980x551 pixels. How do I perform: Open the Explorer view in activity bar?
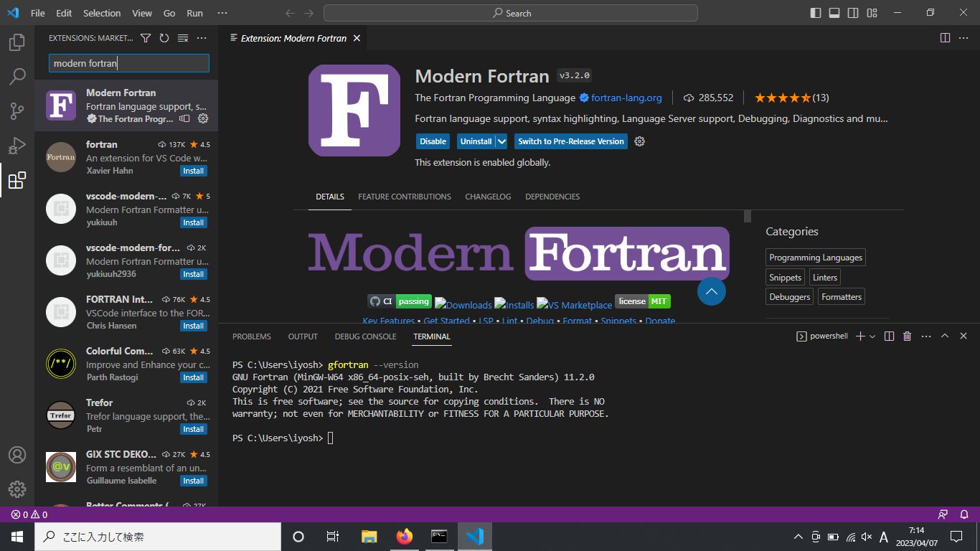pos(17,42)
